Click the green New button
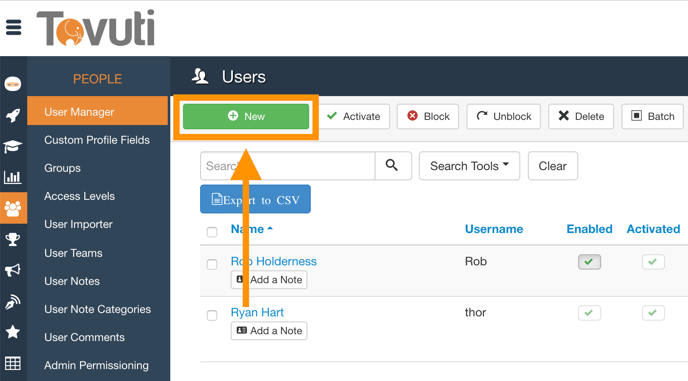Image resolution: width=688 pixels, height=381 pixels. point(246,116)
